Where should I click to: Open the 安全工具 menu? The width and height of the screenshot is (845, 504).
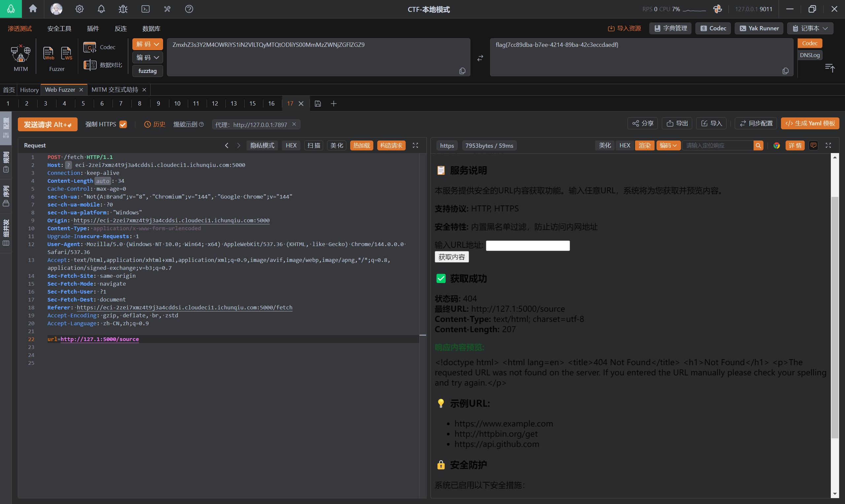coord(59,28)
